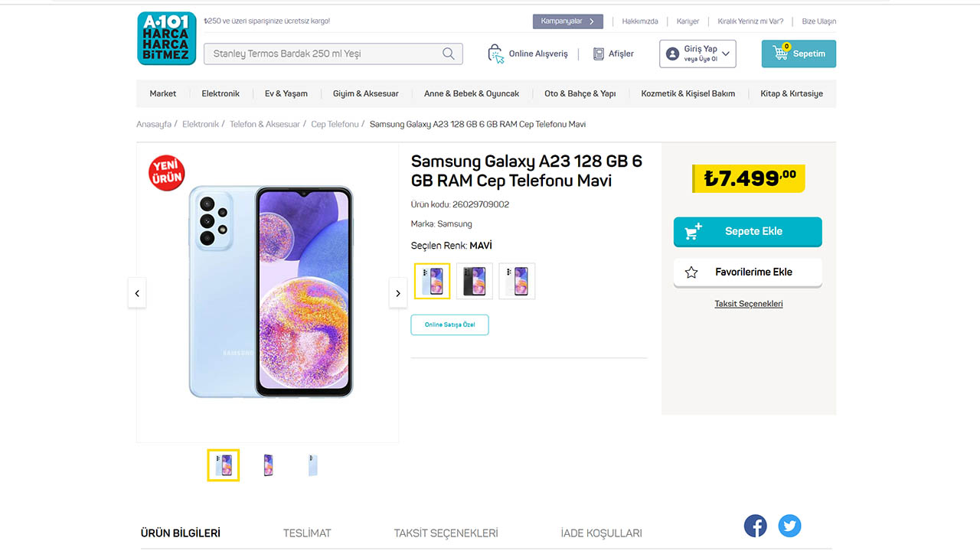Viewport: 980px width, 551px height.
Task: Open the Elektronik category menu
Action: click(x=220, y=93)
